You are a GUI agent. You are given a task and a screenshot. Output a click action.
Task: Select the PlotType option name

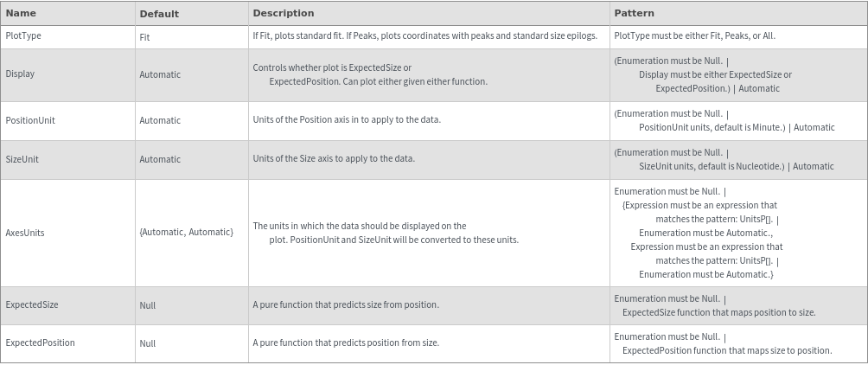pos(23,36)
